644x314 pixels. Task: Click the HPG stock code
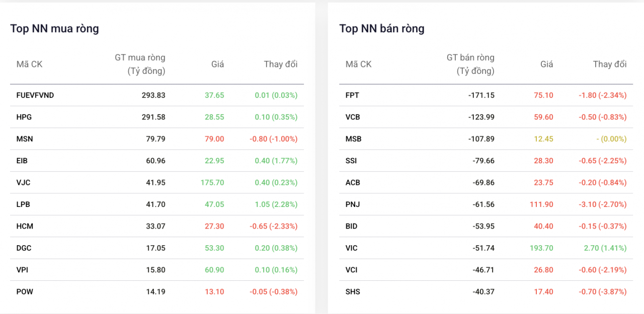[x=24, y=117]
